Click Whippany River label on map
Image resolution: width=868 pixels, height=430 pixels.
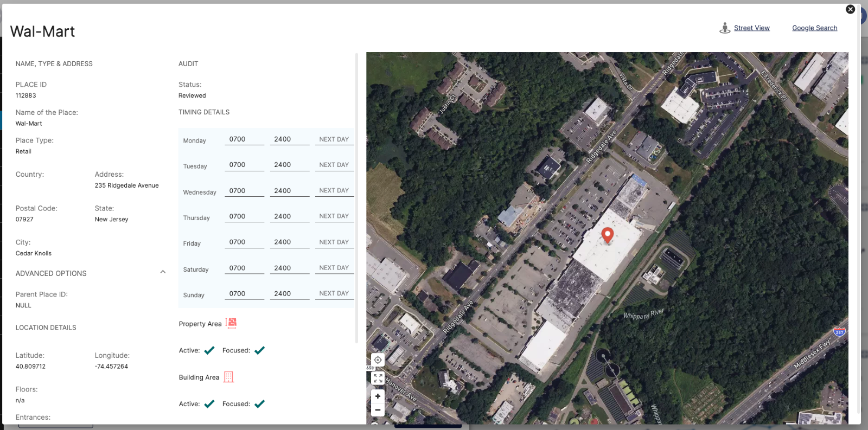pyautogui.click(x=643, y=314)
